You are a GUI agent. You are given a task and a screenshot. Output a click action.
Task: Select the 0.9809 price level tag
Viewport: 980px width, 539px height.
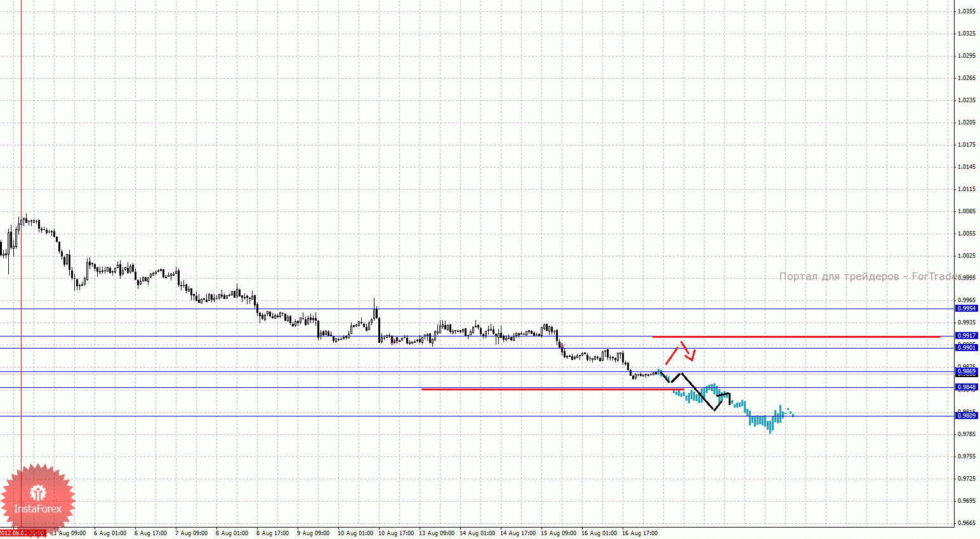[x=967, y=416]
